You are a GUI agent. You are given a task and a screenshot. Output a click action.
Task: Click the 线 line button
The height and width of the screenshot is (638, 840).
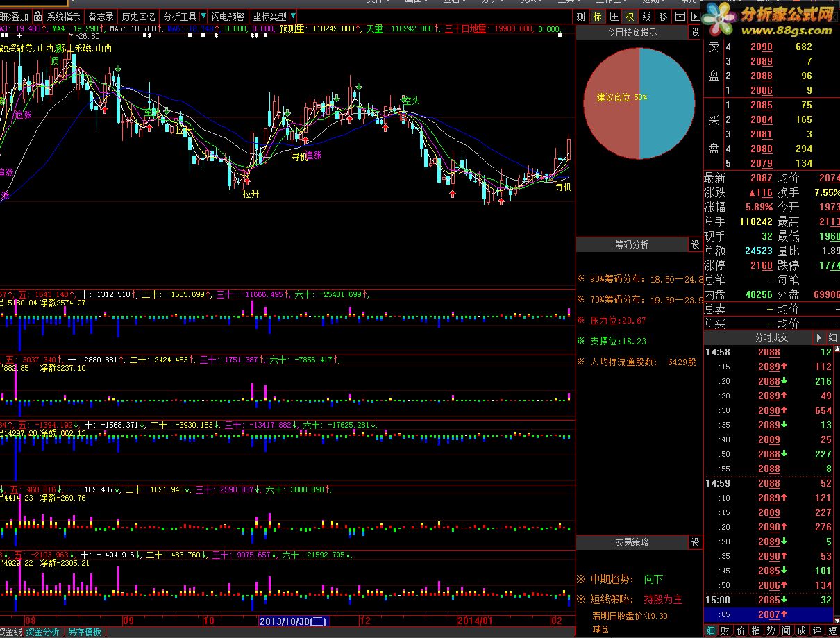(x=646, y=17)
